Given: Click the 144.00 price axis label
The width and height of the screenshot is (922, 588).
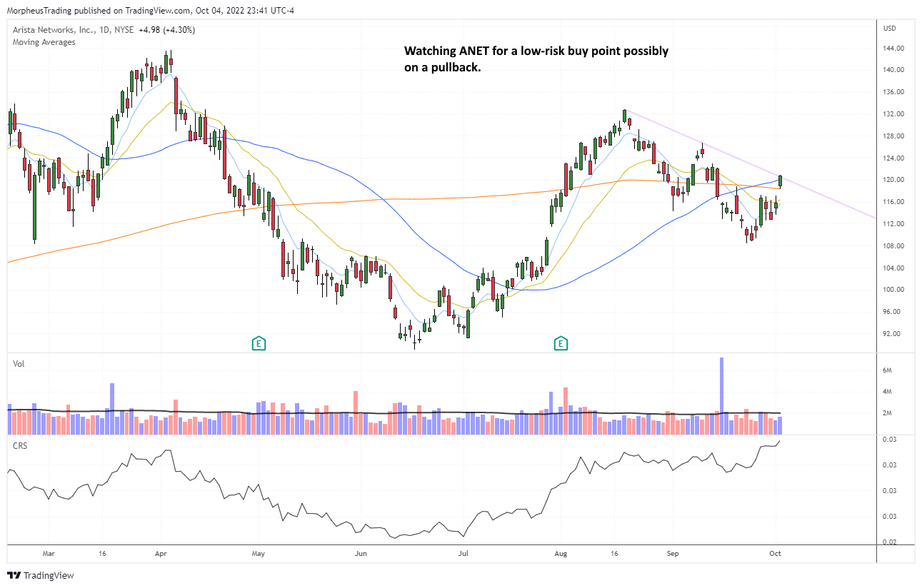Looking at the screenshot, I should click(893, 48).
